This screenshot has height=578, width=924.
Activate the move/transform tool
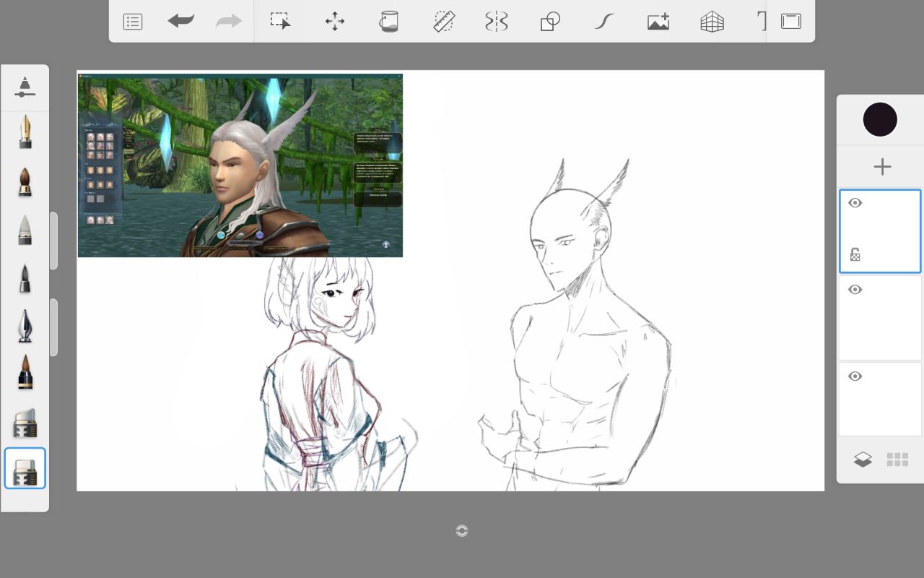tap(335, 21)
